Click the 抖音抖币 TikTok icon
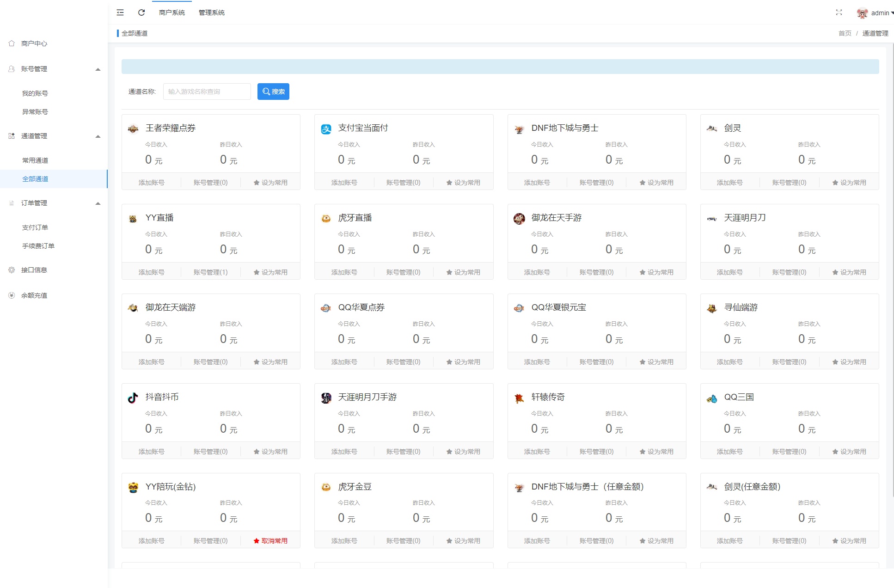 coord(133,398)
